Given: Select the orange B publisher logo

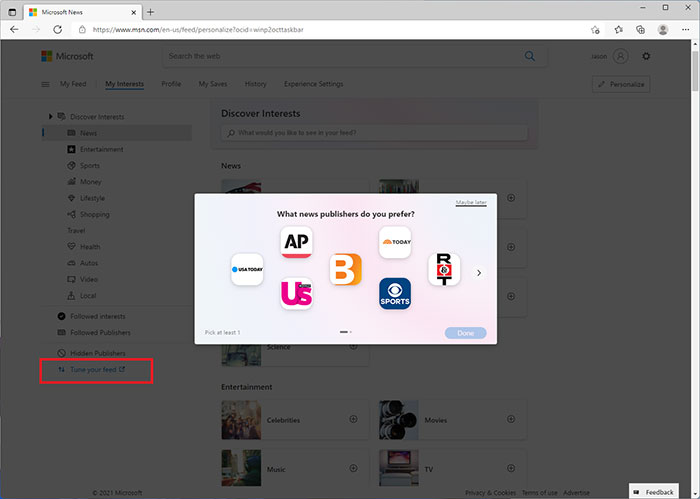Looking at the screenshot, I should pyautogui.click(x=345, y=269).
